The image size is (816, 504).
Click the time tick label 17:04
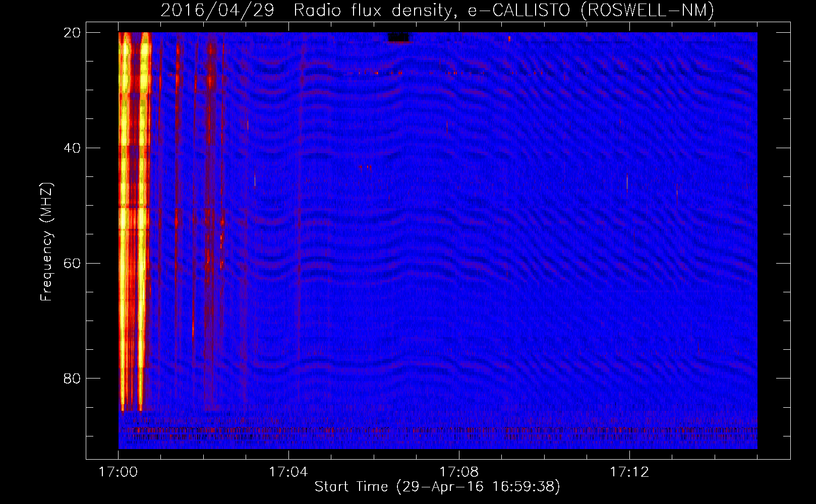[x=288, y=472]
